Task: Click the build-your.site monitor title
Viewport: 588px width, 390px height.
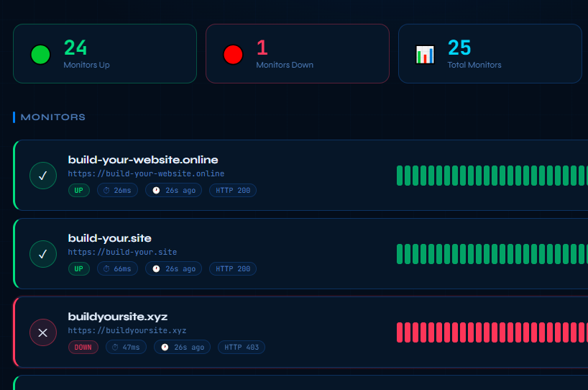Action: (x=109, y=238)
